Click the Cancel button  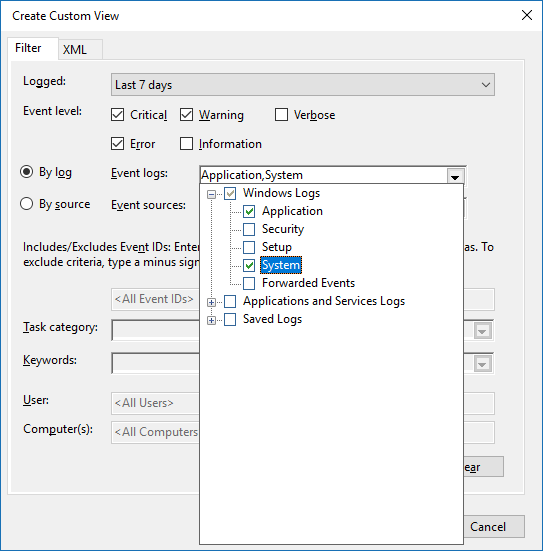(494, 526)
